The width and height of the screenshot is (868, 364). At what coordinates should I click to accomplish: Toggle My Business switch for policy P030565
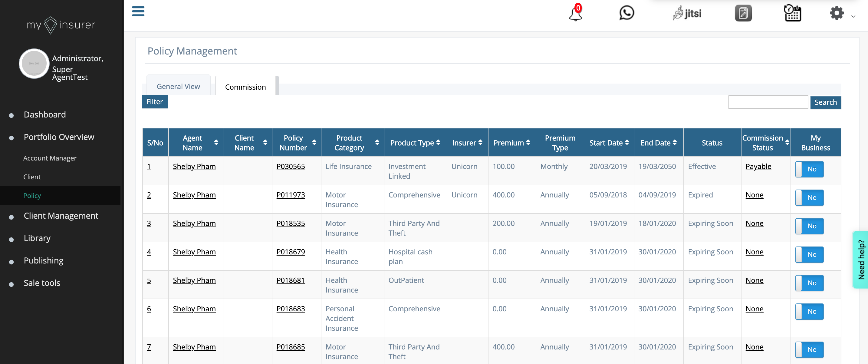pyautogui.click(x=809, y=169)
